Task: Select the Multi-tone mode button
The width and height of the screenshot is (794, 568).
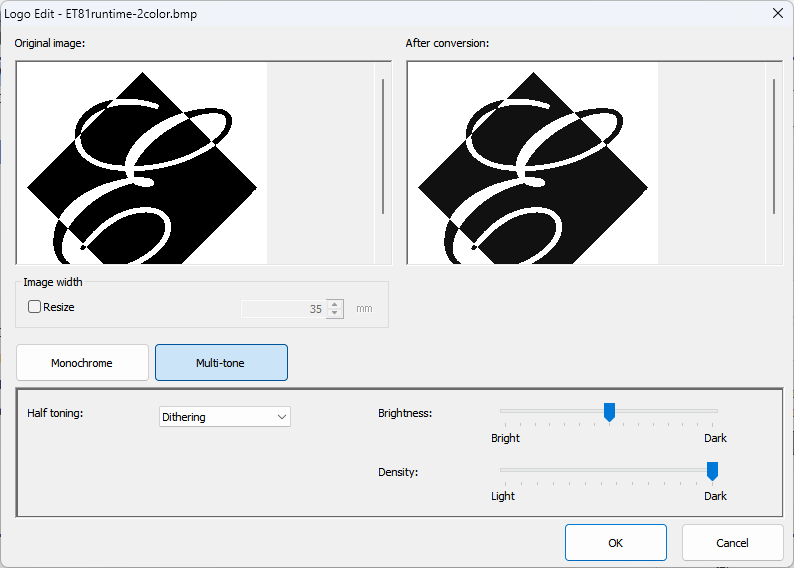Action: (x=221, y=363)
